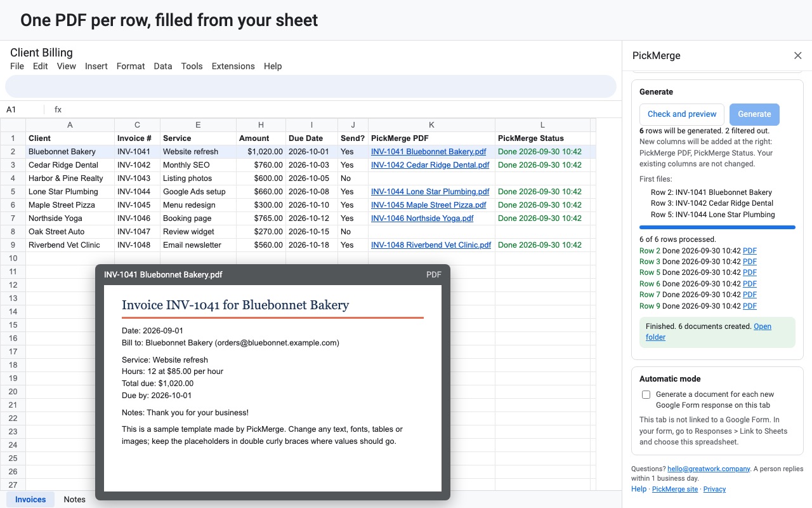This screenshot has width=812, height=508.
Task: Open the File menu
Action: 17,66
